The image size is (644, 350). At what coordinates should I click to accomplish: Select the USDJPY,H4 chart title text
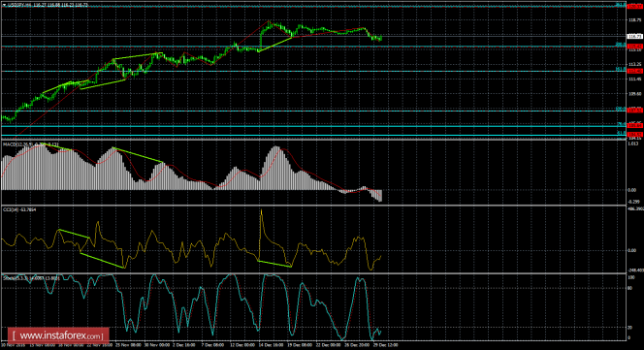[x=17, y=5]
